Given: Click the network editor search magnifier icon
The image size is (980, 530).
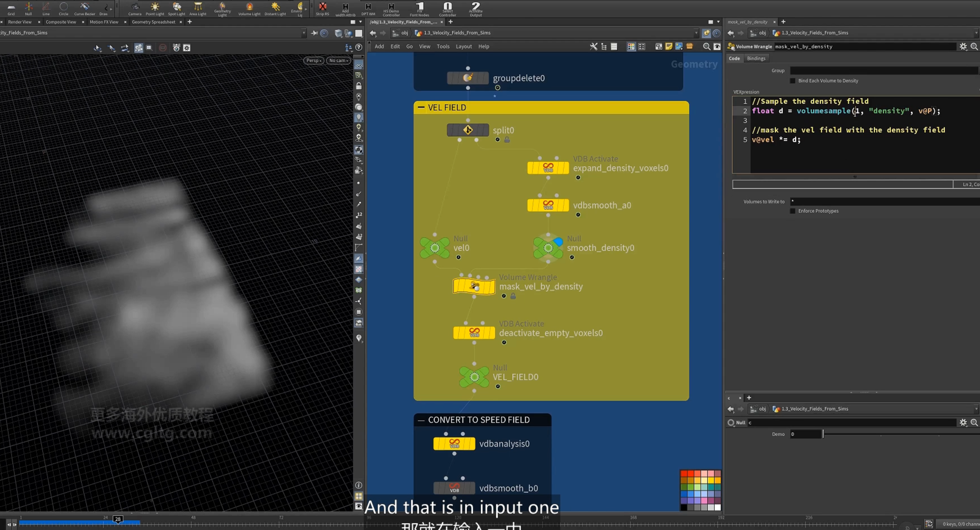Looking at the screenshot, I should pyautogui.click(x=706, y=46).
